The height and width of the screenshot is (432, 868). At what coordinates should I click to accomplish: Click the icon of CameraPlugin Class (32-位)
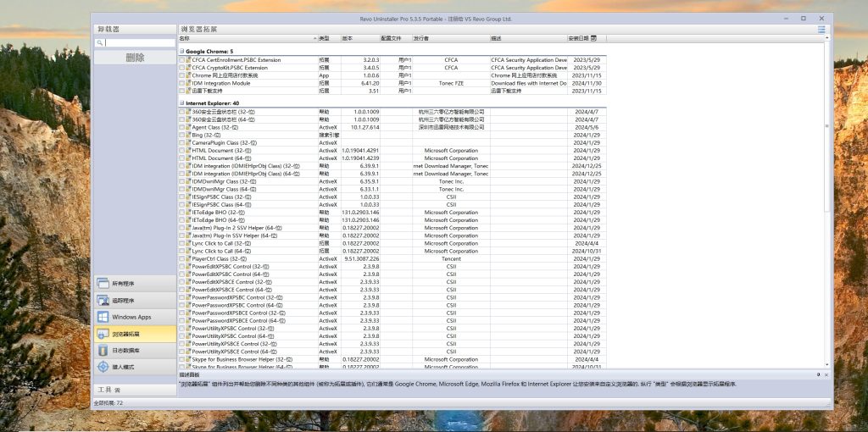click(188, 142)
